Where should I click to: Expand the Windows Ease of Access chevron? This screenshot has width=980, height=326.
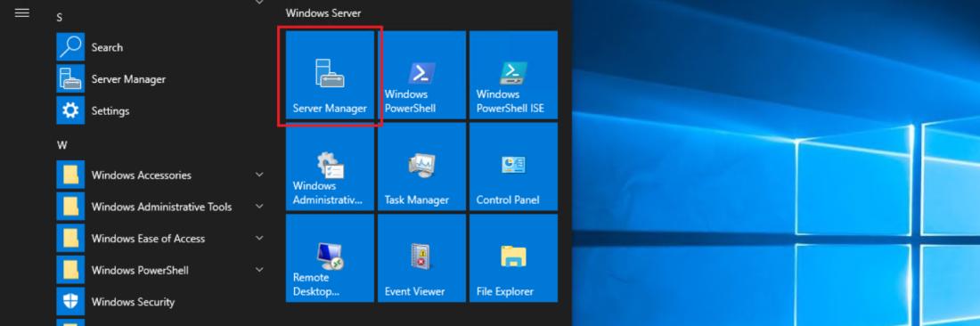point(259,238)
